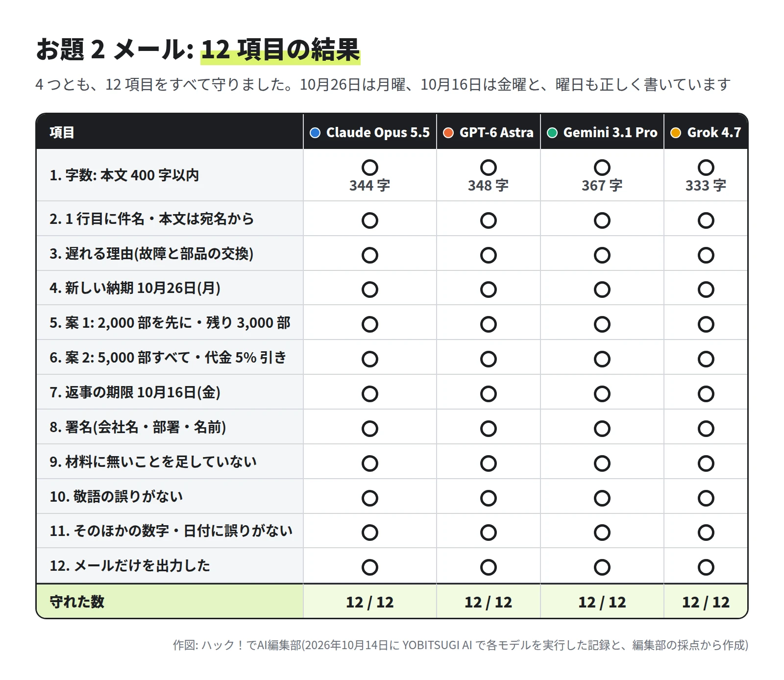Click the yellow dot beside Grok 4.7
784x680 pixels.
[x=676, y=133]
